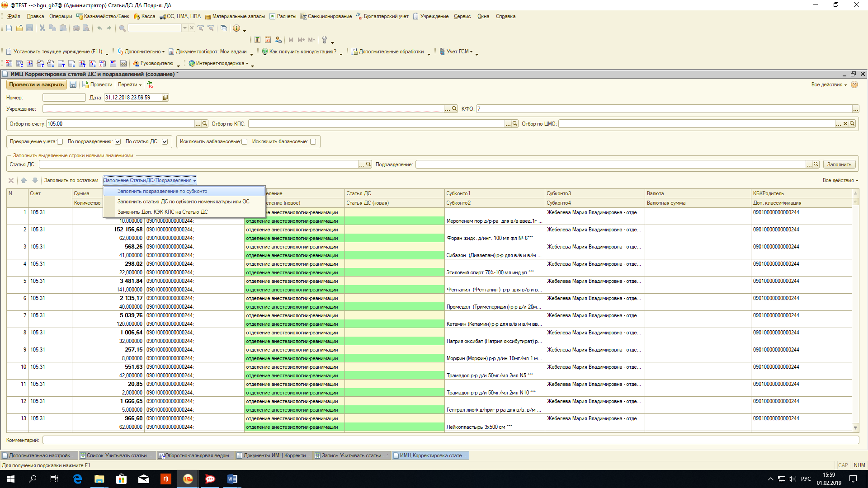Select Заполнить статью ДС по субконто номенклатуры
Image resolution: width=868 pixels, height=488 pixels.
coord(183,202)
